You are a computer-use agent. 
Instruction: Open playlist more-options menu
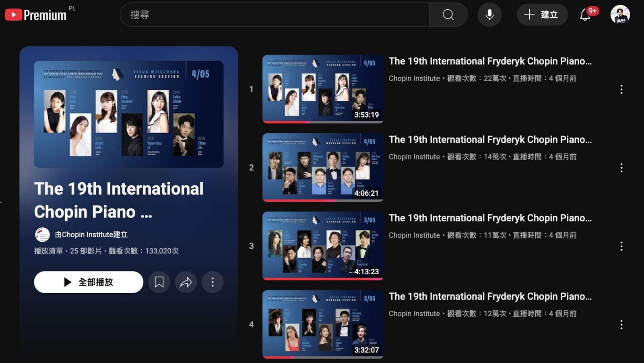coord(213,282)
